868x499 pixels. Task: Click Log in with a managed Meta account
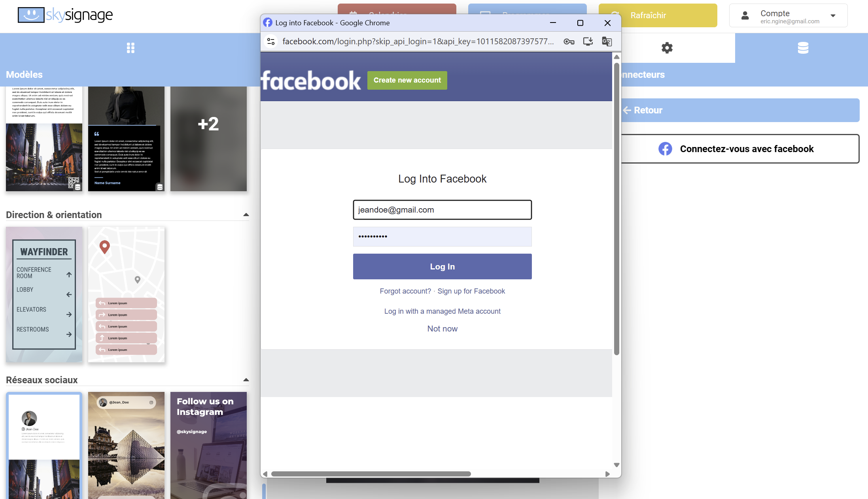coord(442,311)
